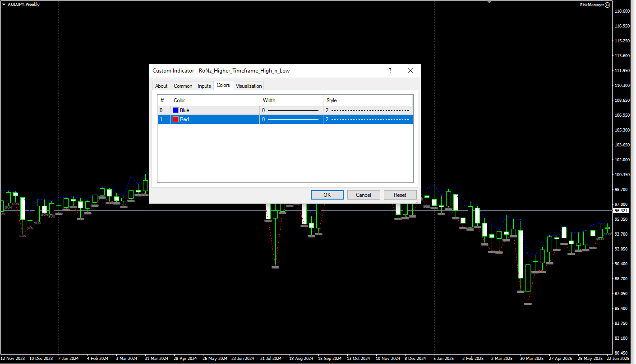Click the Help question-mark icon on the dialog
This screenshot has height=364, width=636.
click(x=390, y=70)
